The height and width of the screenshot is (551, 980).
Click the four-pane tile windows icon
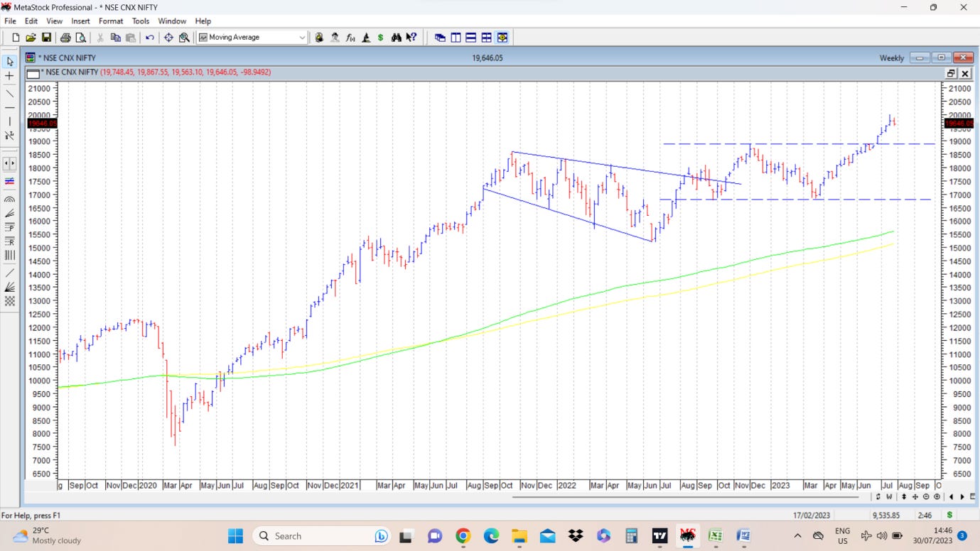(487, 38)
